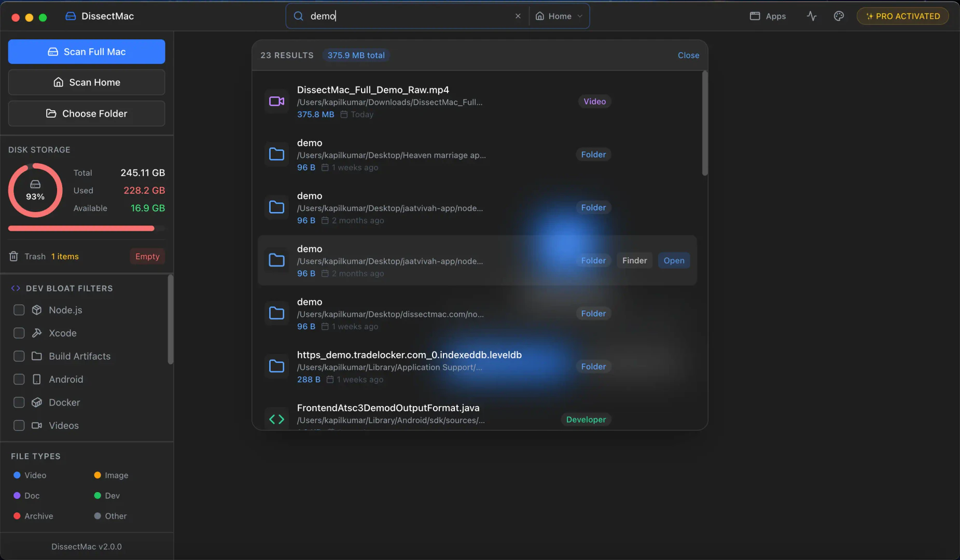960x560 pixels.
Task: Click the video icon for DissectMac_Full_Demo_Raw.mp4
Action: pyautogui.click(x=276, y=101)
